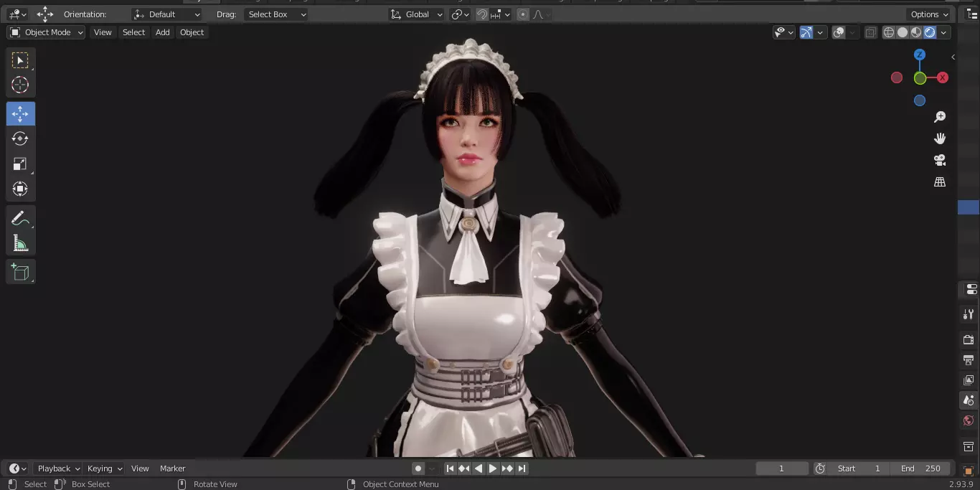This screenshot has width=980, height=490.
Task: Toggle proportional editing
Action: (x=522, y=14)
